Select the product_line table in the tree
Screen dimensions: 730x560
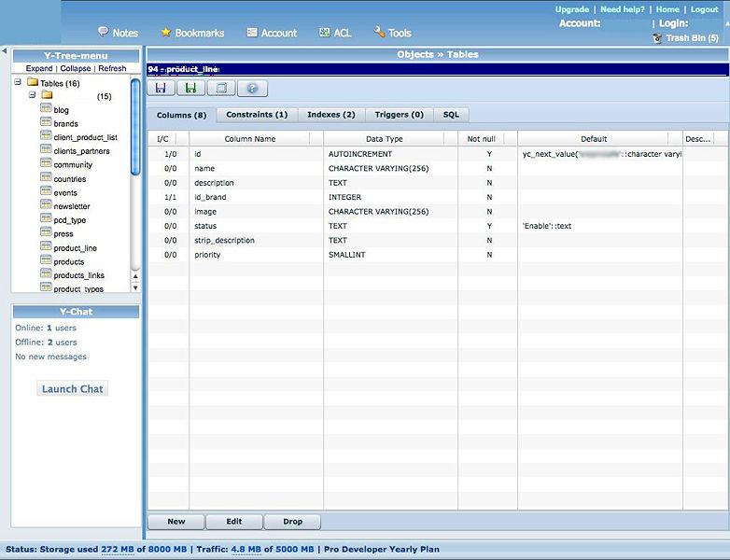pyautogui.click(x=75, y=248)
